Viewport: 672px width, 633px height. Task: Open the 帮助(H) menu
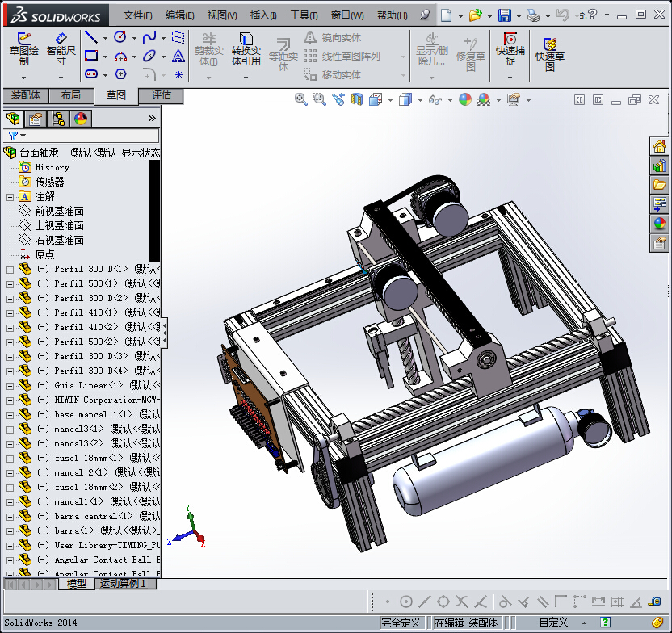tap(393, 15)
